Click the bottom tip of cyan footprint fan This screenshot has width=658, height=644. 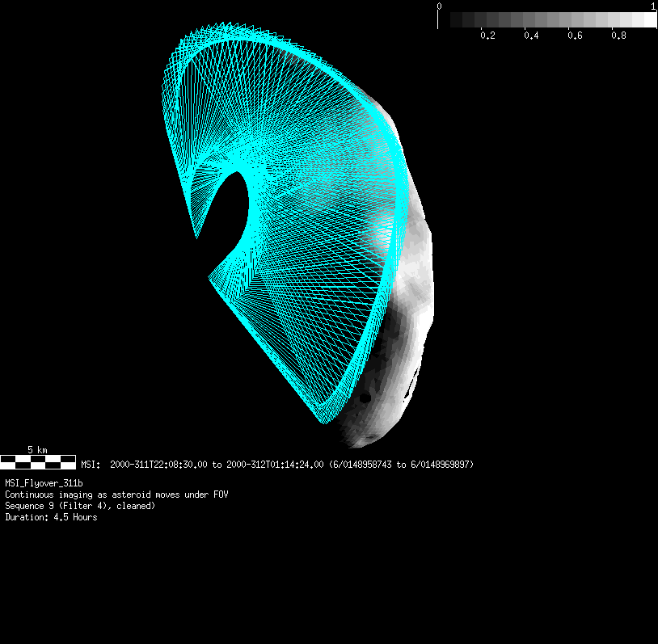pyautogui.click(x=323, y=421)
